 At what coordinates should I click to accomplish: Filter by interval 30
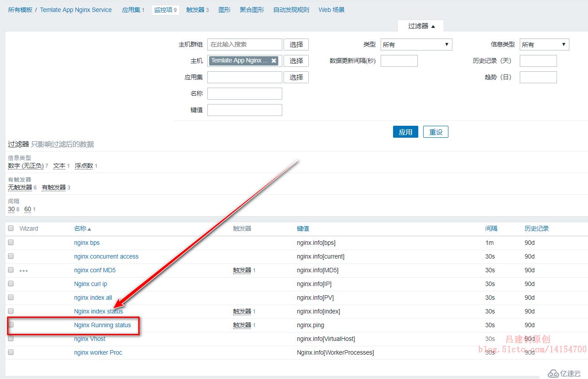(x=12, y=209)
